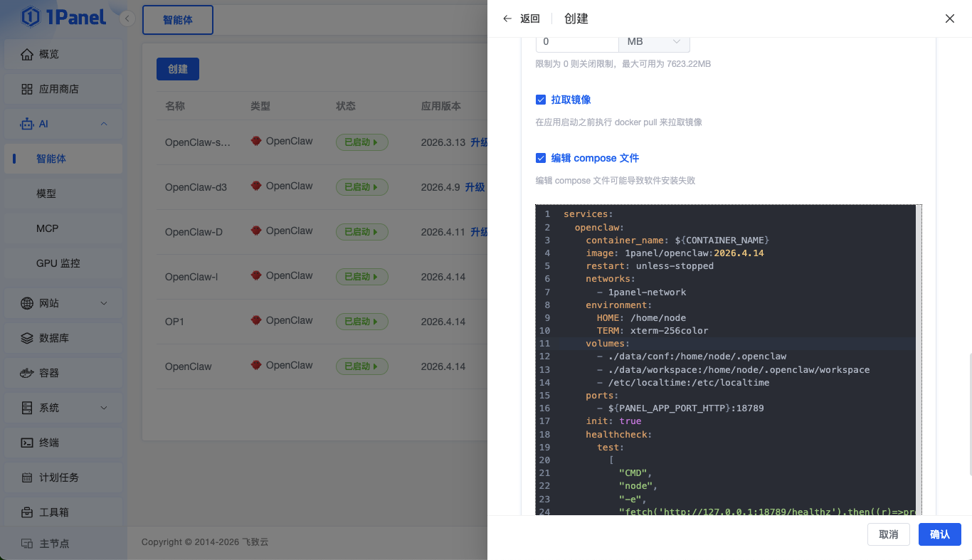972x560 pixels.
Task: Collapse the sidebar with the arrow button
Action: pyautogui.click(x=127, y=19)
